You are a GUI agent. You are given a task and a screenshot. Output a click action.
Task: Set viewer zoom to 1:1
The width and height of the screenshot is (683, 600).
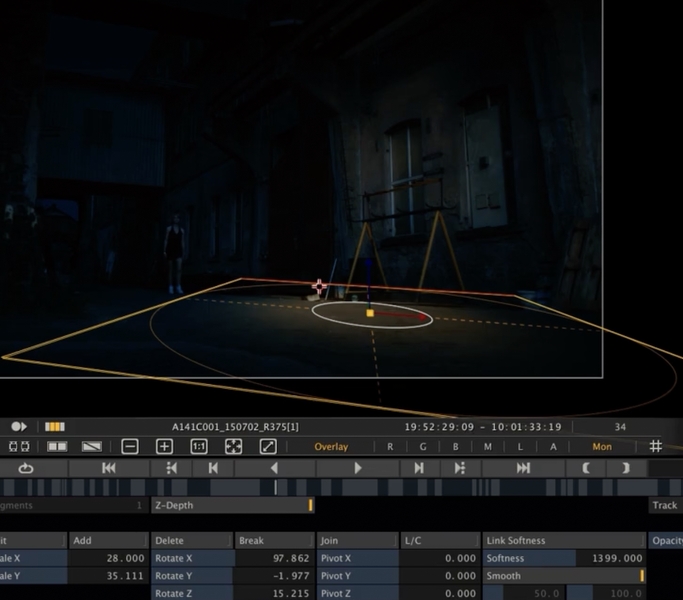coord(198,447)
